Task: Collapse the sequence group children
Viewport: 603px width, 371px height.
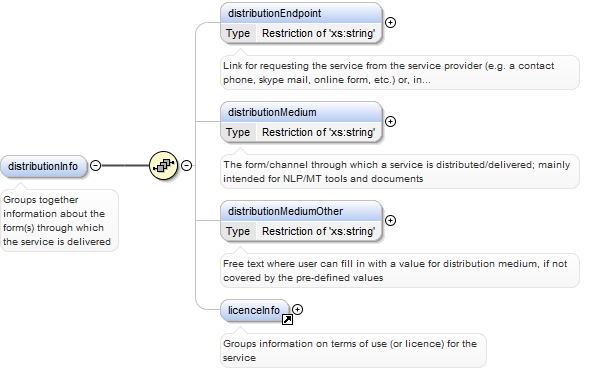Action: 187,166
